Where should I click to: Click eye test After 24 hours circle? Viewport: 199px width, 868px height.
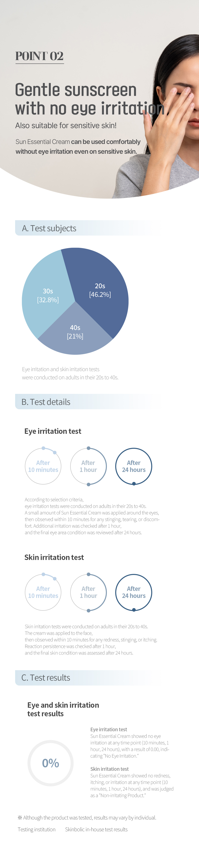[134, 466]
